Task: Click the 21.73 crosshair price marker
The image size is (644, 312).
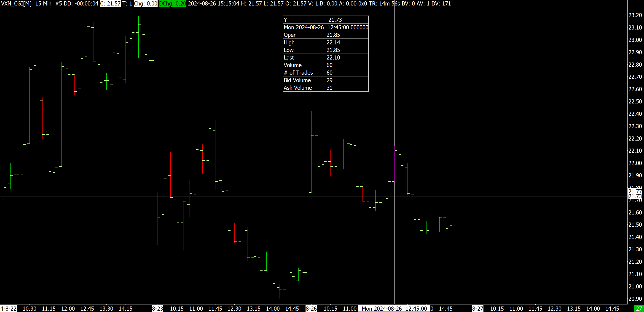Action: tap(635, 196)
